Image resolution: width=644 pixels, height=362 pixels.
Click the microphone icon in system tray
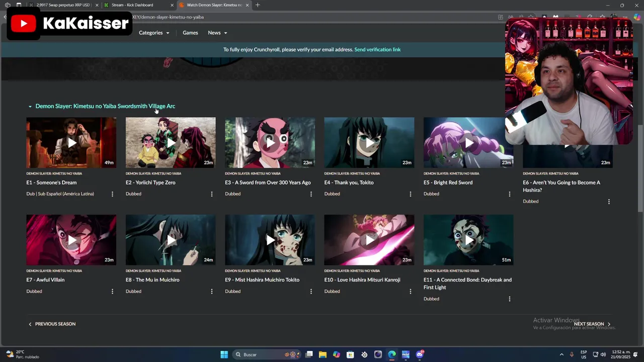[572, 354]
